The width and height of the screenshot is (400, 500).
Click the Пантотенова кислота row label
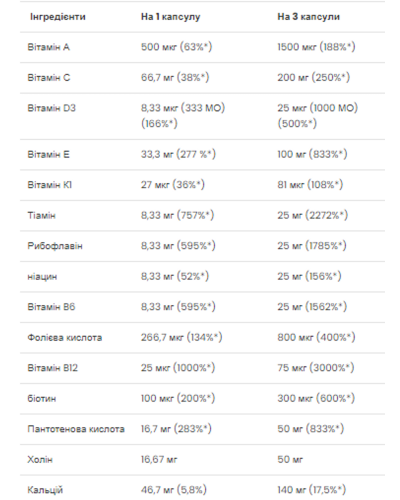pyautogui.click(x=76, y=429)
